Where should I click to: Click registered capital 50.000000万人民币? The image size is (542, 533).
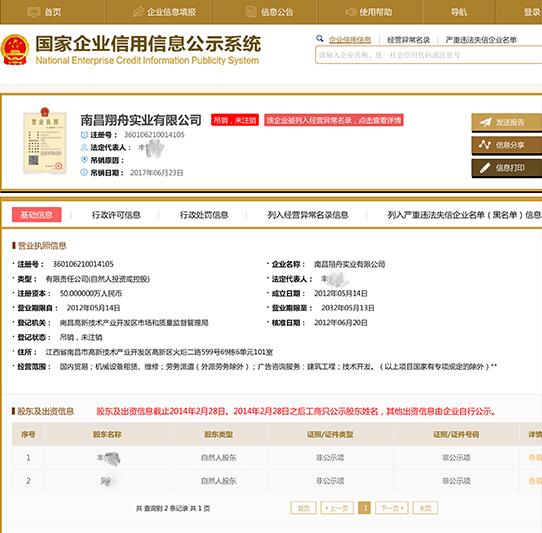tap(91, 293)
